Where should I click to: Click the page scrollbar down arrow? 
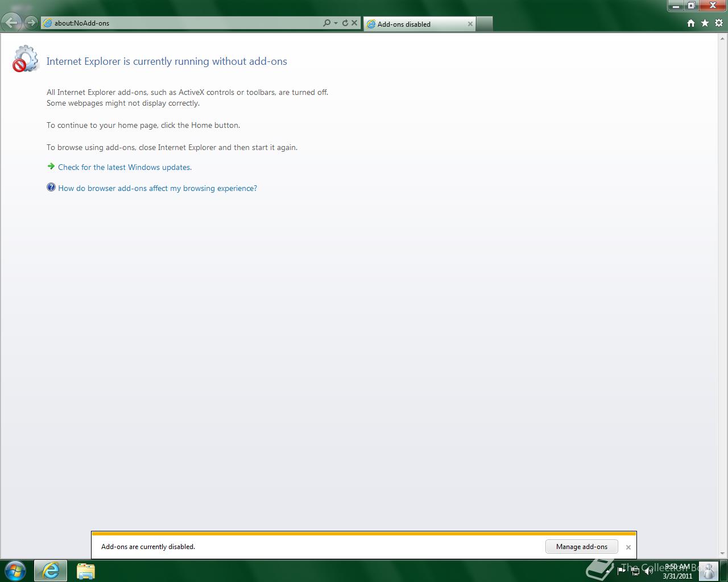[x=723, y=554]
